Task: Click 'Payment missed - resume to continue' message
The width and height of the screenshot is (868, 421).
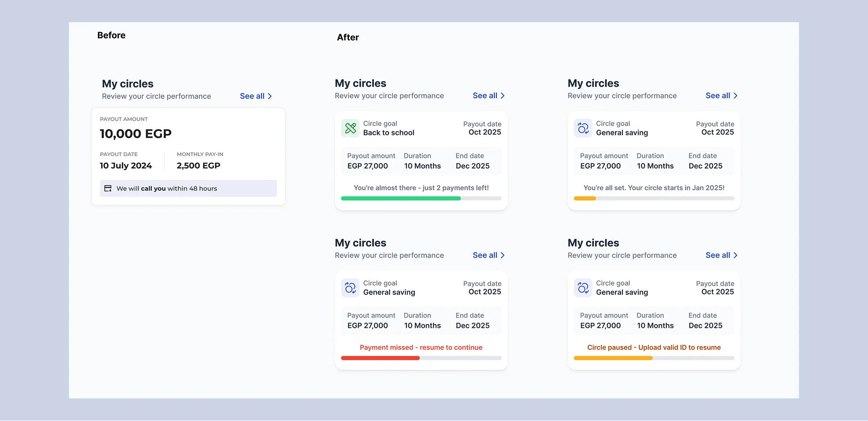Action: click(421, 348)
